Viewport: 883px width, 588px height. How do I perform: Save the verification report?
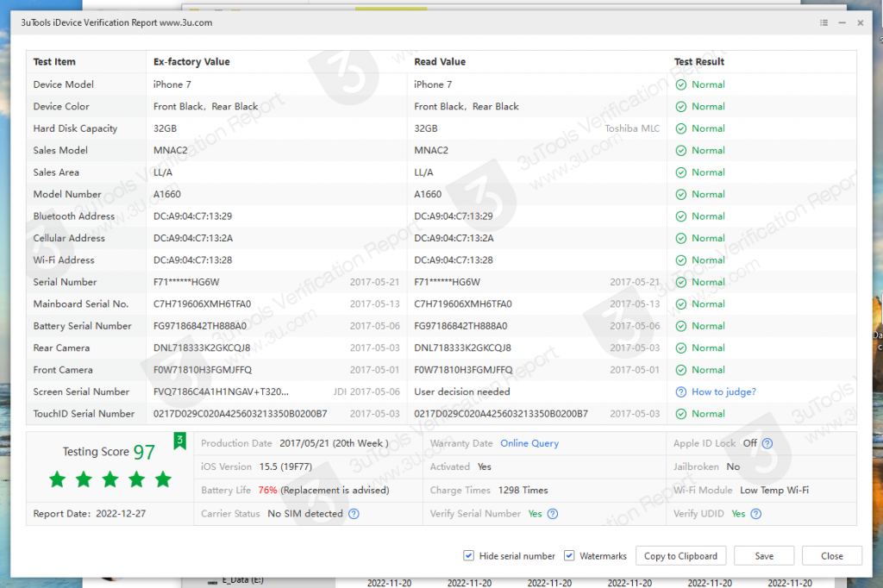click(764, 556)
